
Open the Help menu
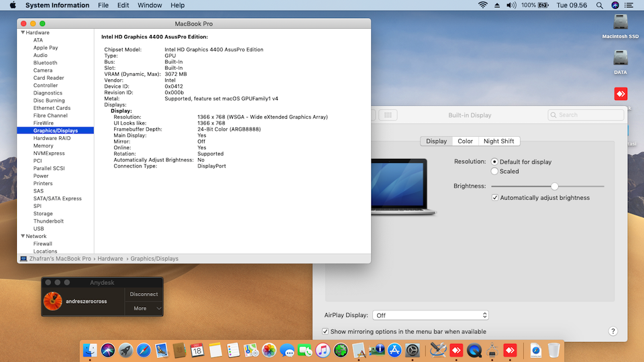(x=177, y=5)
